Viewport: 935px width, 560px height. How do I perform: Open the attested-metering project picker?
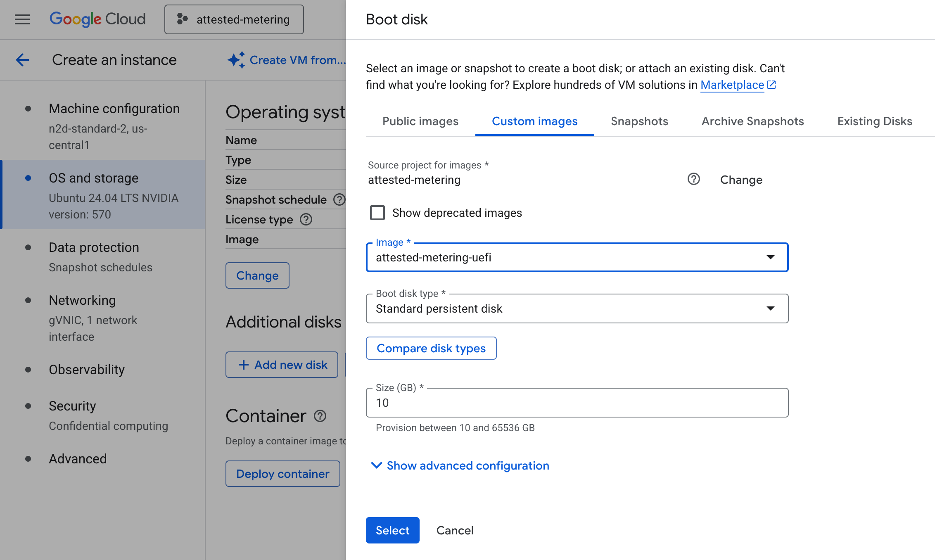(x=234, y=19)
